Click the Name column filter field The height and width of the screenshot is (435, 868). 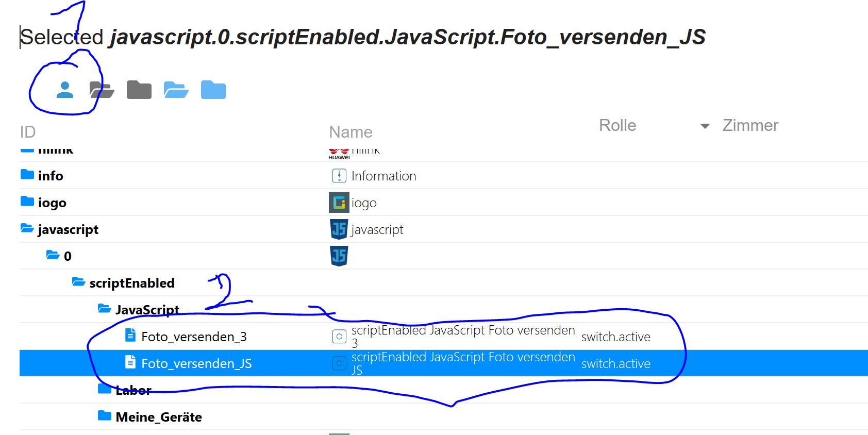point(350,132)
